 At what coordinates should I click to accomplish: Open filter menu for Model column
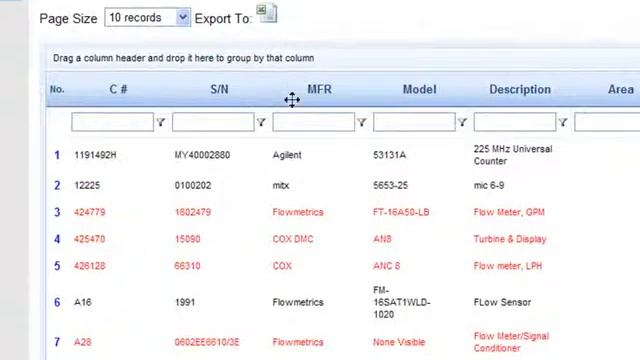pyautogui.click(x=462, y=122)
